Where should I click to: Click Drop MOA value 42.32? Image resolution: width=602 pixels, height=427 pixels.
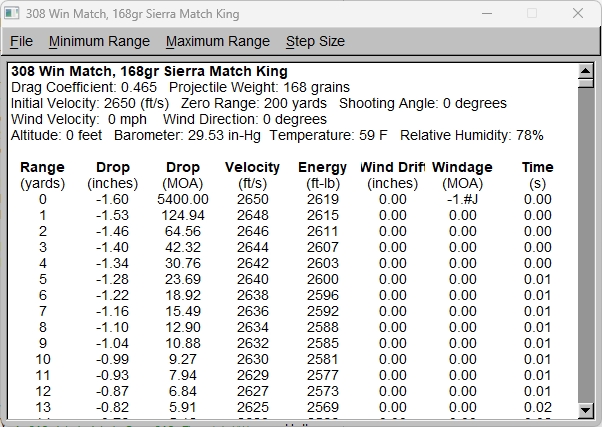(x=183, y=247)
